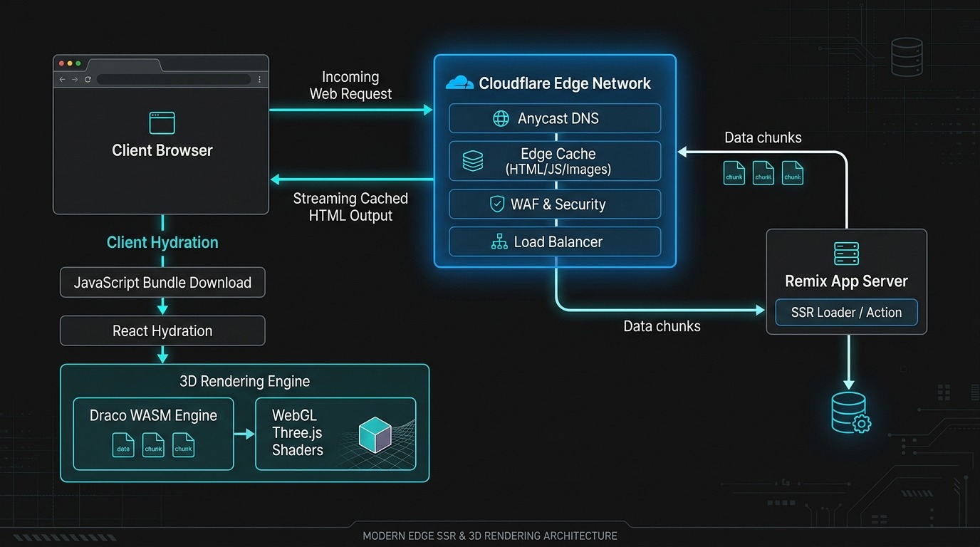980x547 pixels.
Task: Click the WebGL Three.js Shaders text
Action: pyautogui.click(x=298, y=432)
